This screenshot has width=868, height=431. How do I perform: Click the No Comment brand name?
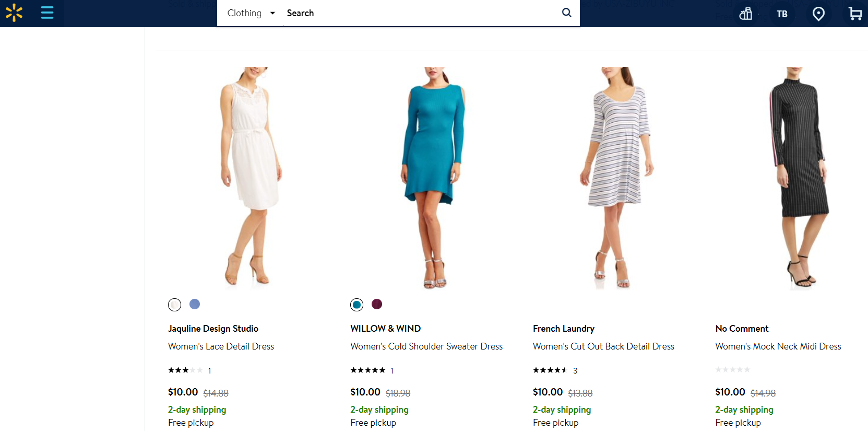click(742, 329)
